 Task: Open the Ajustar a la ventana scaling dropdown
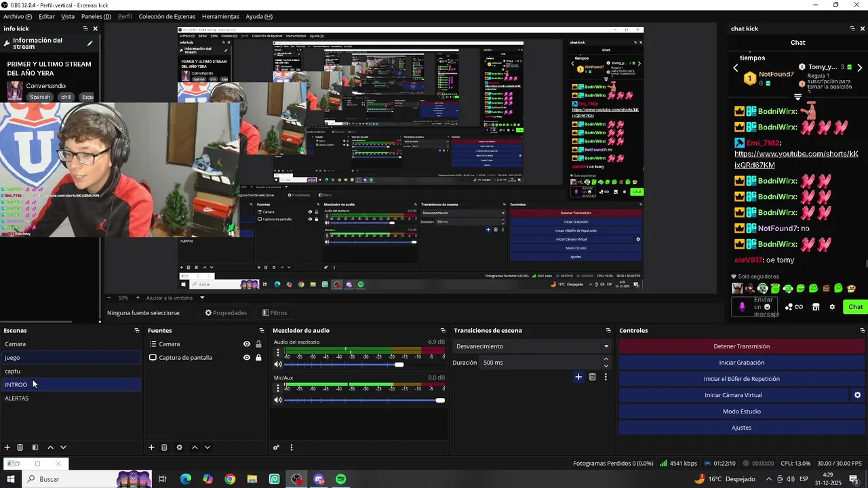[x=176, y=298]
